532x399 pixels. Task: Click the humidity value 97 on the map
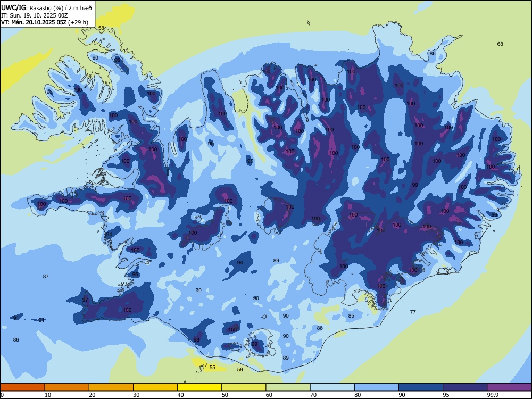click(x=85, y=300)
